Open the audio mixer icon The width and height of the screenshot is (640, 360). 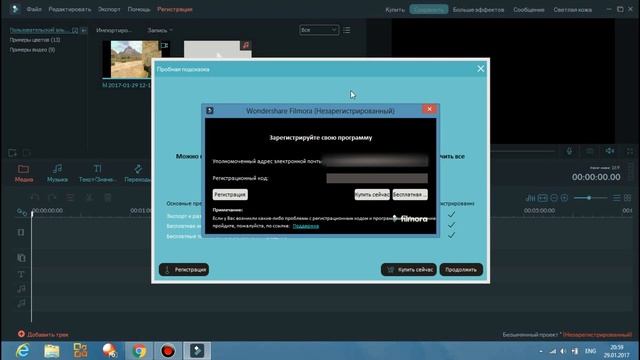(x=530, y=198)
